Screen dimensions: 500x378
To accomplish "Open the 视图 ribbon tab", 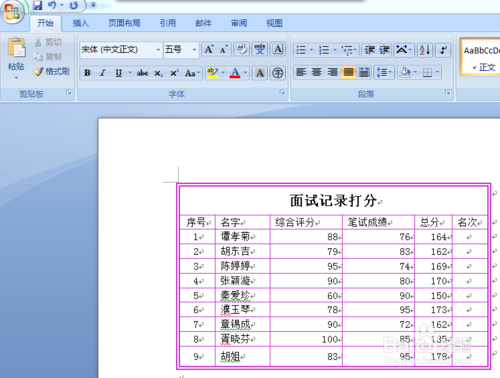I will (x=274, y=23).
